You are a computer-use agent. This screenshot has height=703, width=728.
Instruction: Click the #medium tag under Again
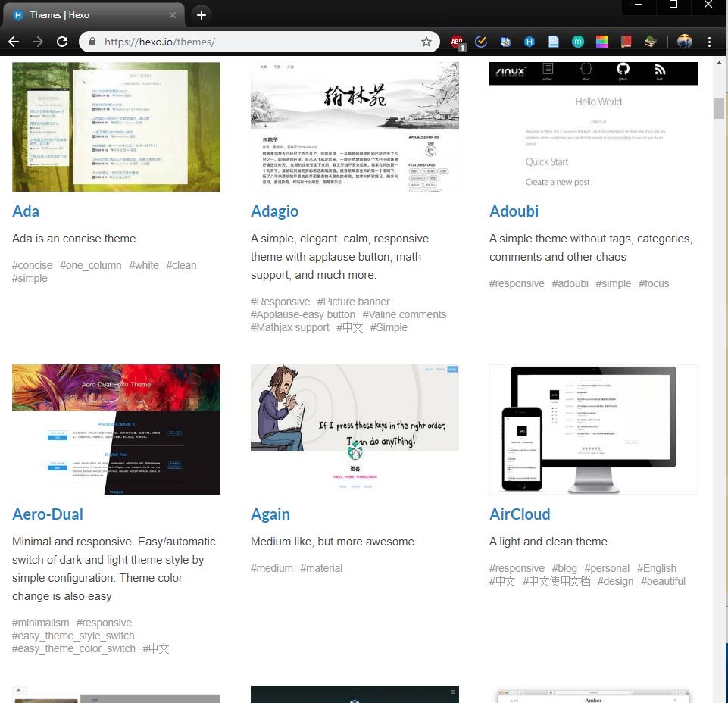[272, 568]
